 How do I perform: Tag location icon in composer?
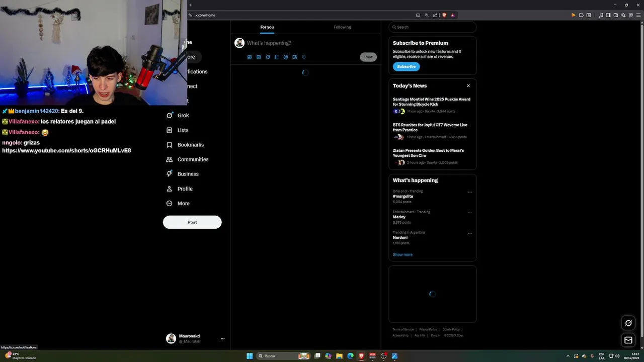[x=304, y=57]
